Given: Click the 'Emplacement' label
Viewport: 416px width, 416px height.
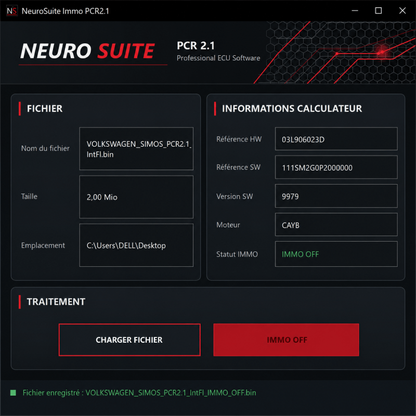Looking at the screenshot, I should 43,245.
